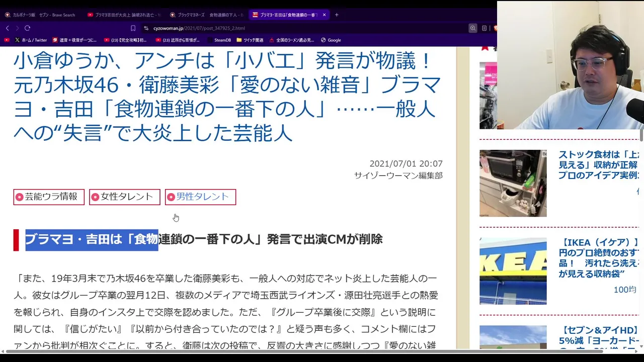Open the 遮音＋吸音が一つに bookmark

click(x=74, y=40)
